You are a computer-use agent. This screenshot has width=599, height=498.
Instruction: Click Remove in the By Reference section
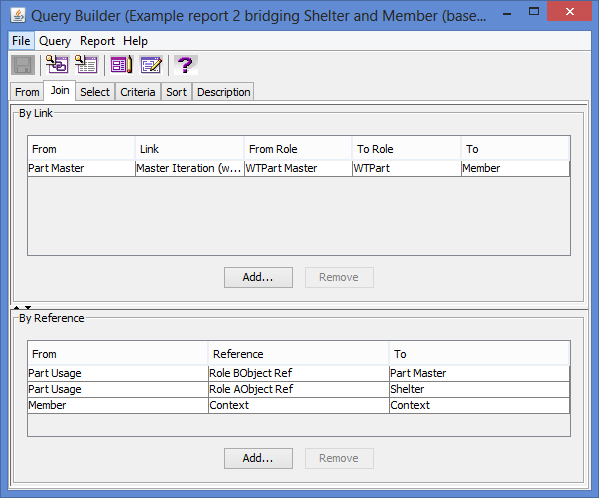coord(339,458)
